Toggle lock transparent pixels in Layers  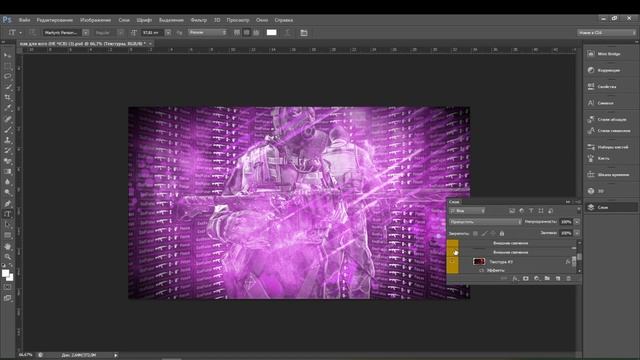(475, 233)
